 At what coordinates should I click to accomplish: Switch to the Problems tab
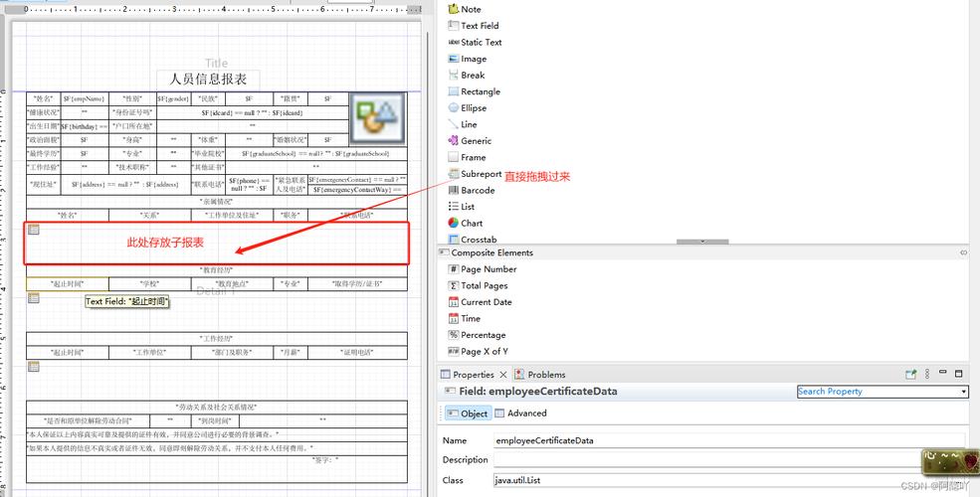coord(546,375)
